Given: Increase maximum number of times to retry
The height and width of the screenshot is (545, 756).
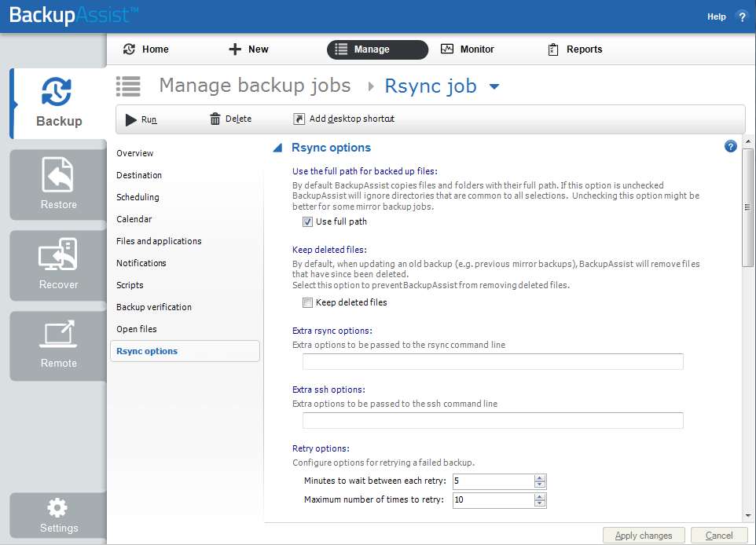Looking at the screenshot, I should pos(540,497).
